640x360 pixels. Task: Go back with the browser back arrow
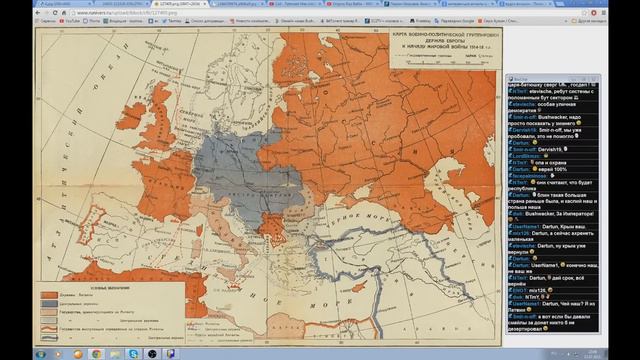click(x=38, y=13)
